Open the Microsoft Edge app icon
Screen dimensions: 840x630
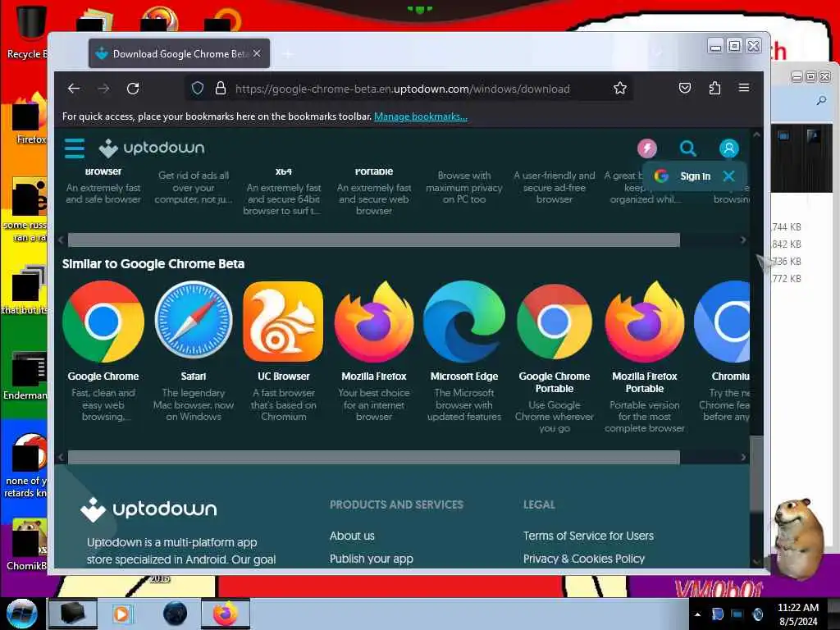[x=464, y=322]
